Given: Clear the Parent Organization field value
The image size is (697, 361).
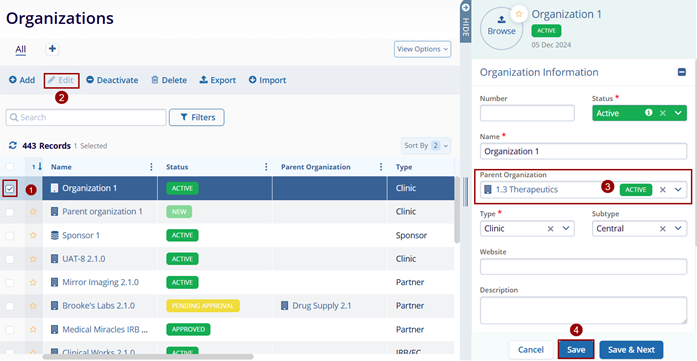Looking at the screenshot, I should point(663,190).
